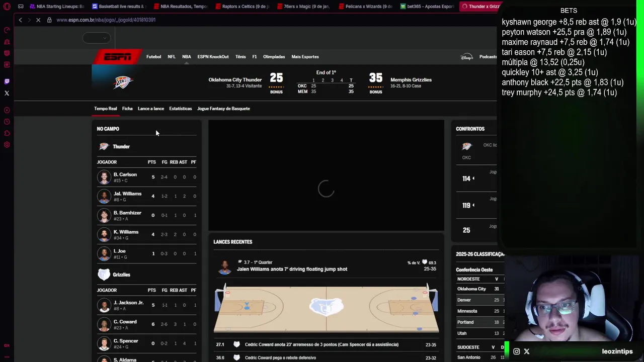Image resolution: width=644 pixels, height=362 pixels.
Task: Click the Grizzlies icon beside the 36.6 play
Action: pyautogui.click(x=236, y=357)
